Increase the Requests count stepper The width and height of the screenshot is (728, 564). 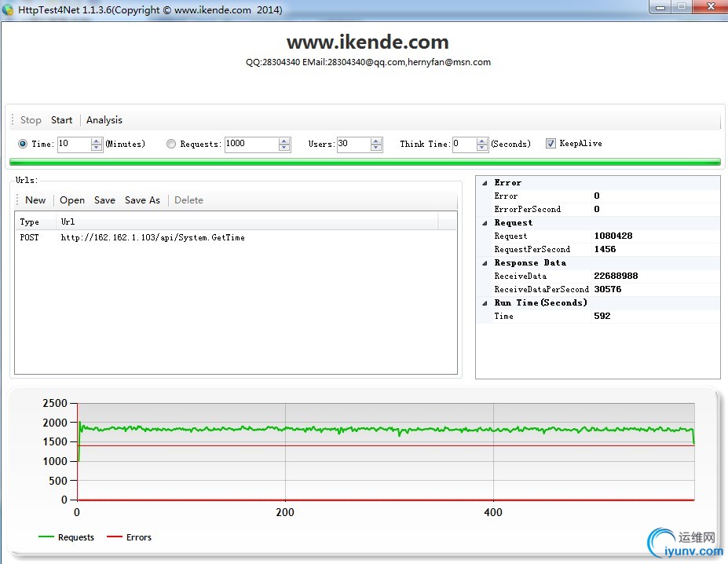point(284,141)
